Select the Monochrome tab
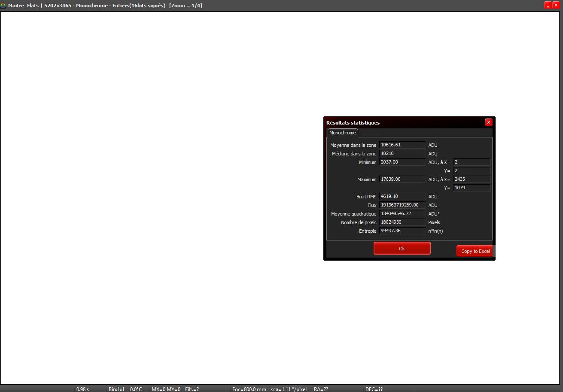This screenshot has height=392, width=563. 342,133
